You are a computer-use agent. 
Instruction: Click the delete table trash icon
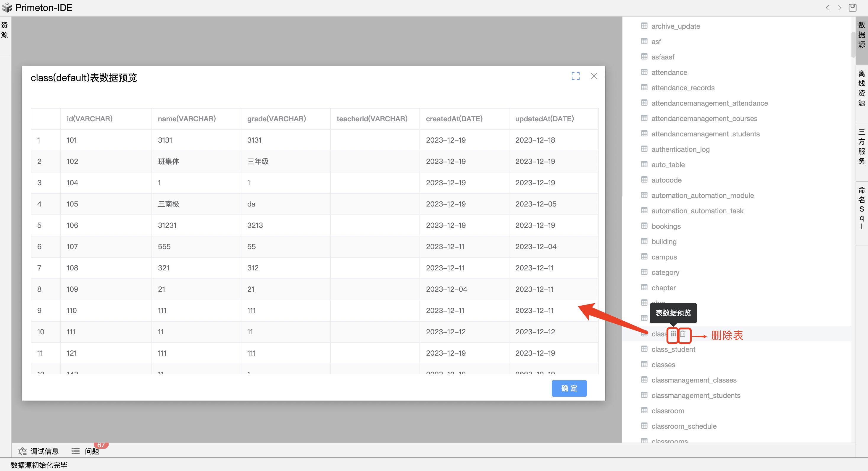click(x=683, y=334)
